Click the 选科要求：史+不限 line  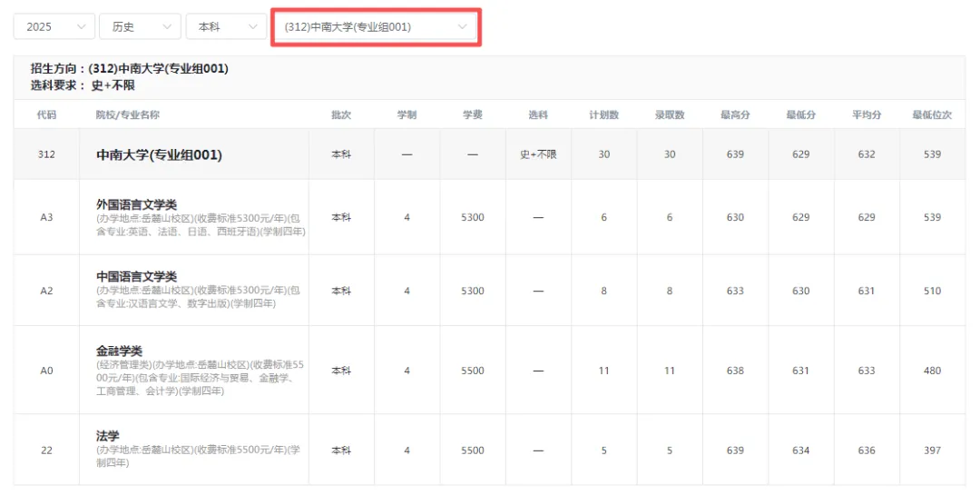[x=83, y=85]
